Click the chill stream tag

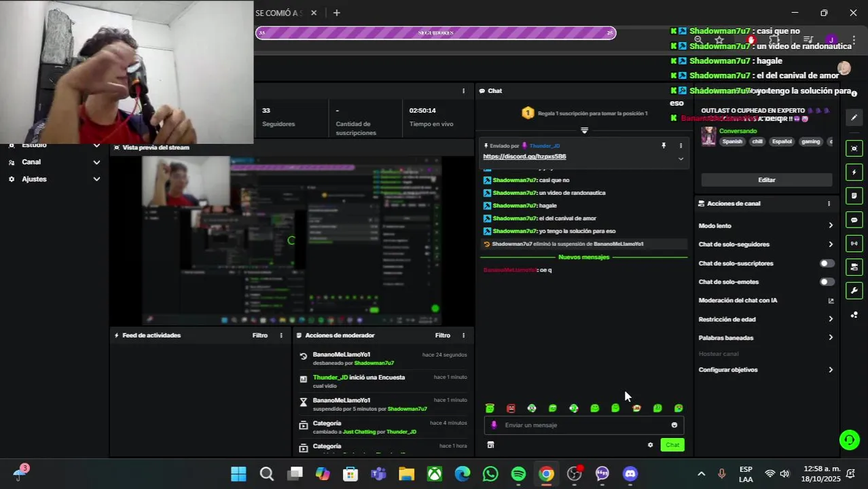click(x=757, y=142)
